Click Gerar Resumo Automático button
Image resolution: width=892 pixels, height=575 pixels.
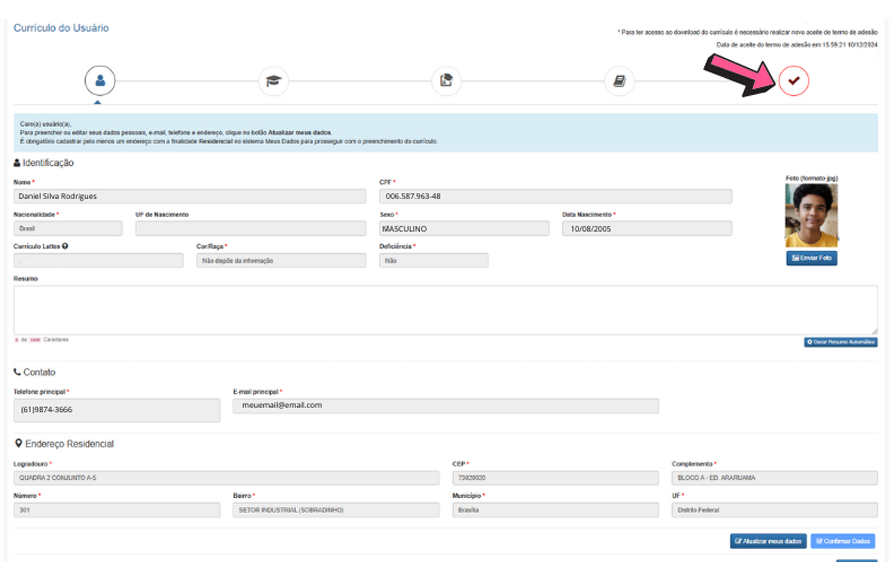tap(841, 342)
